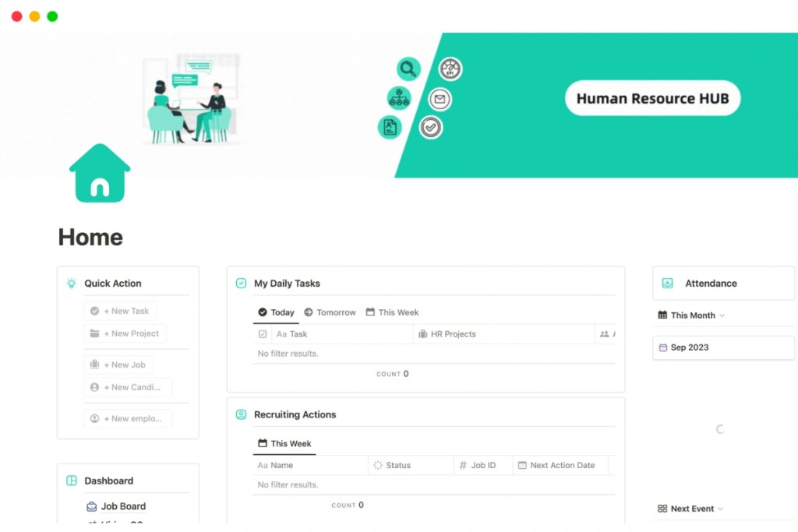The image size is (798, 532).
Task: Open the This Month dropdown
Action: [x=691, y=315]
